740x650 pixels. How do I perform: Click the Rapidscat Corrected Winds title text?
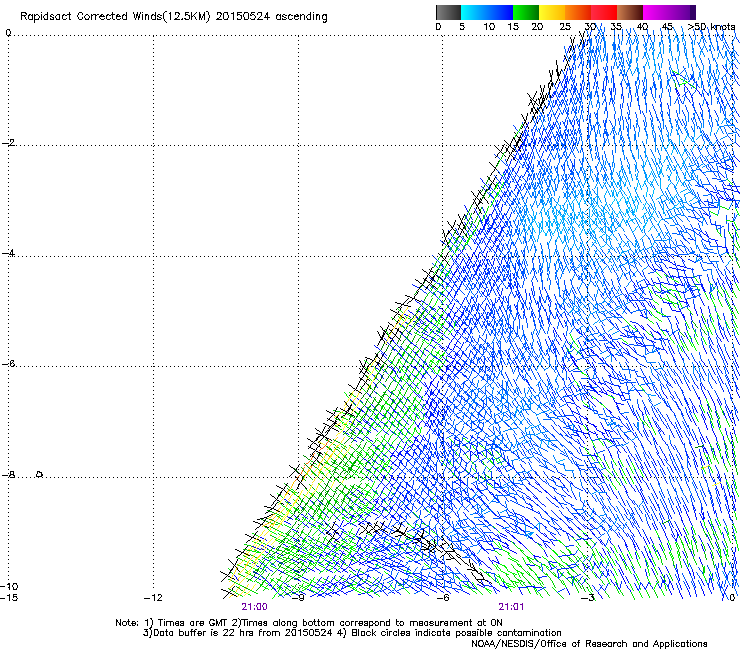(174, 17)
